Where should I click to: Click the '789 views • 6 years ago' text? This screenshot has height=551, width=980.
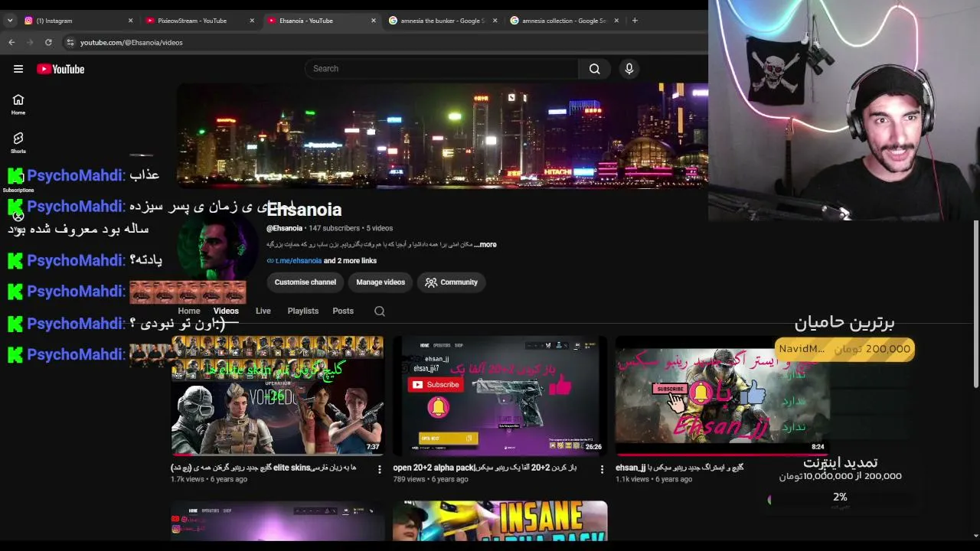tap(430, 479)
